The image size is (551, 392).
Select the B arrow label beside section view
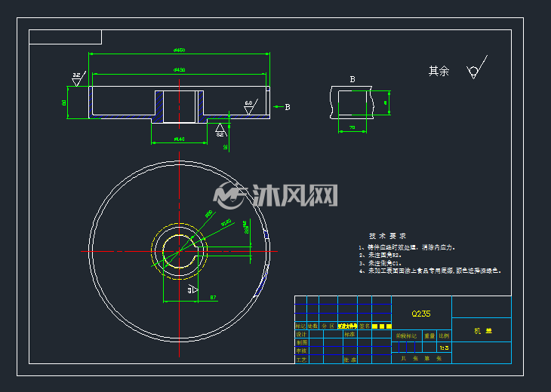[288, 107]
